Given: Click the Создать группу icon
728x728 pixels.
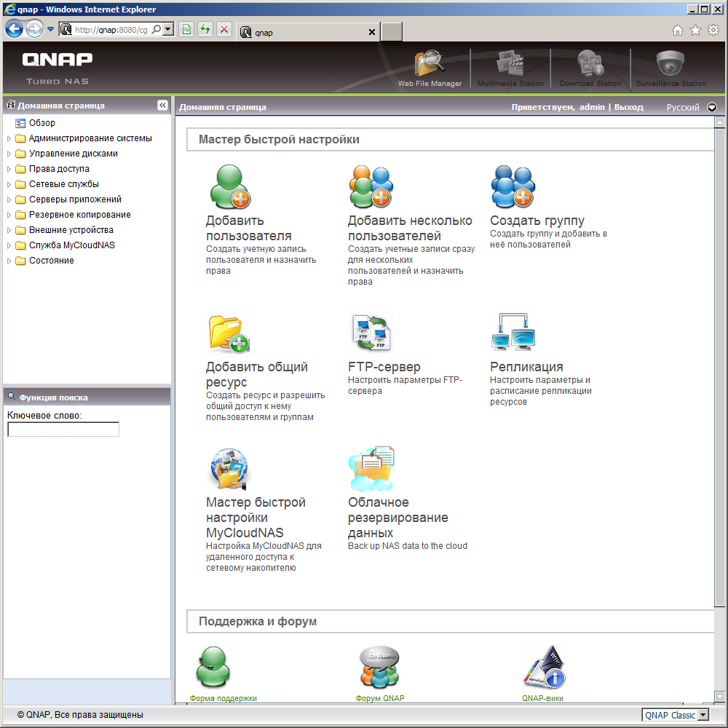Looking at the screenshot, I should [x=513, y=186].
